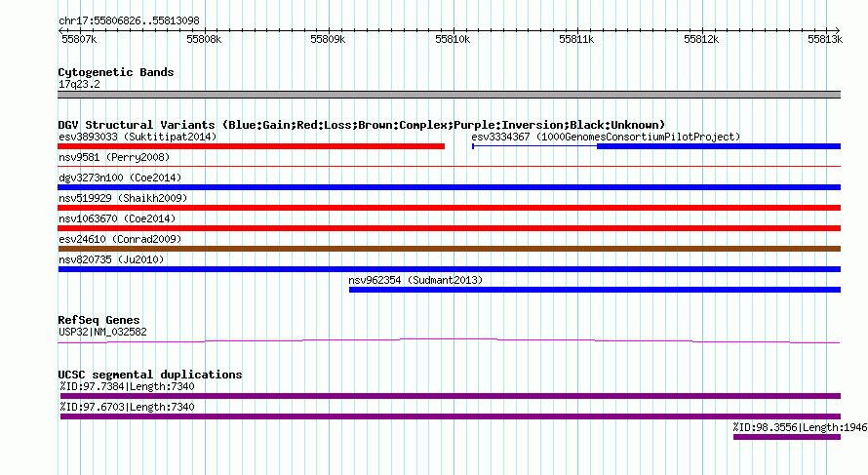Image resolution: width=868 pixels, height=475 pixels.
Task: Click the pink USP32 gene line
Action: pyautogui.click(x=449, y=341)
